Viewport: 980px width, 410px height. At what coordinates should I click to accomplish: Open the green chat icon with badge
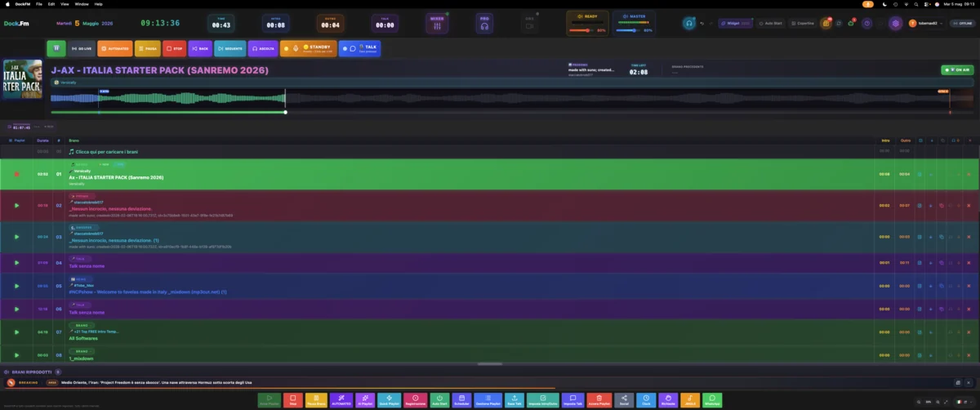[x=851, y=23]
